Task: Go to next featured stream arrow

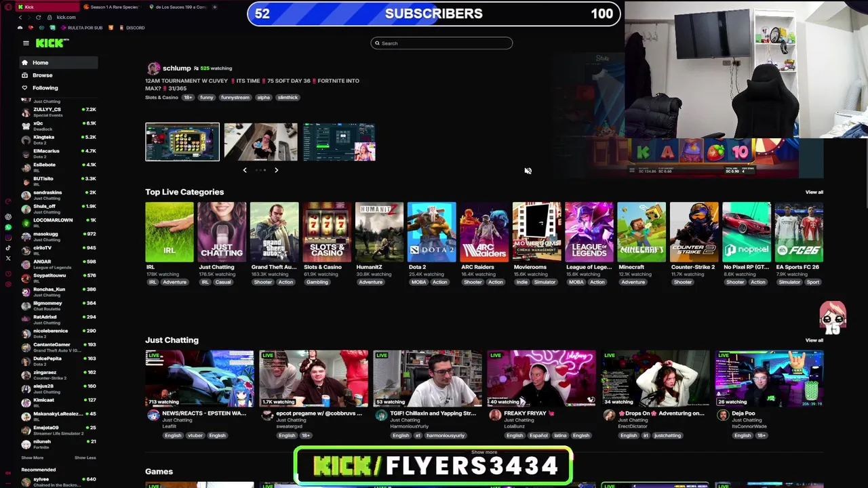Action: pos(276,170)
